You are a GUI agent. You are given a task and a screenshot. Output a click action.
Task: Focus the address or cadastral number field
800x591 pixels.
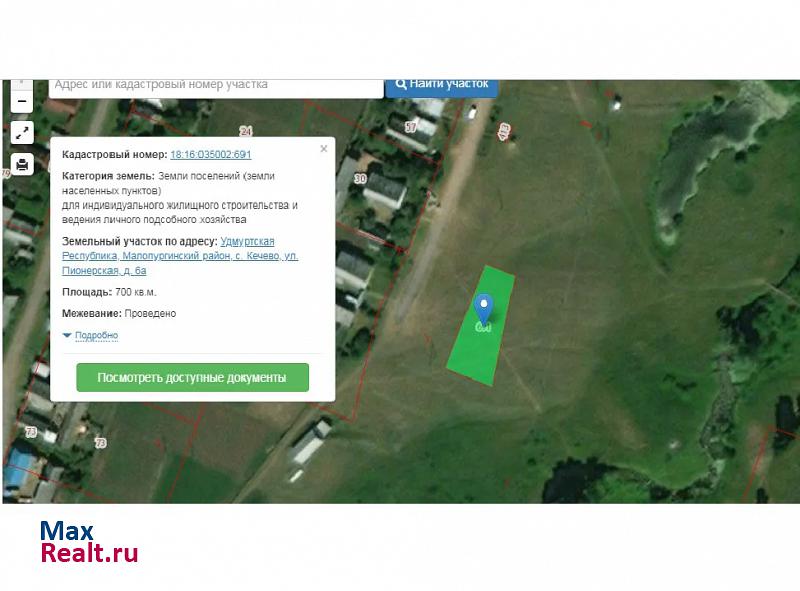point(215,86)
